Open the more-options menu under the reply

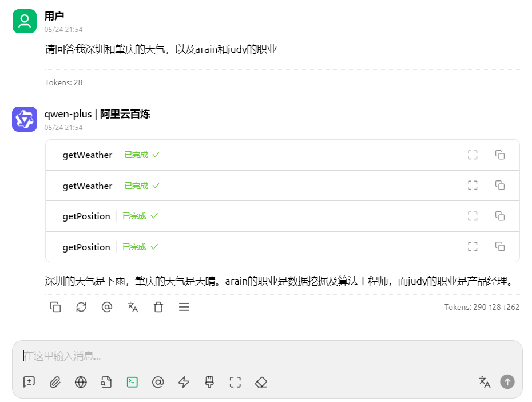(x=184, y=307)
